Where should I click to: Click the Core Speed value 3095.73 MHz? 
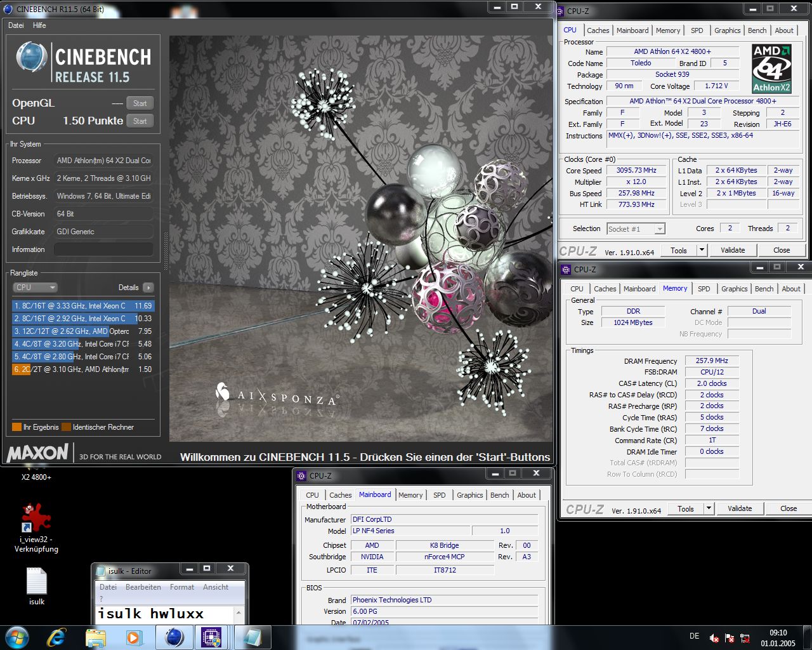point(636,170)
